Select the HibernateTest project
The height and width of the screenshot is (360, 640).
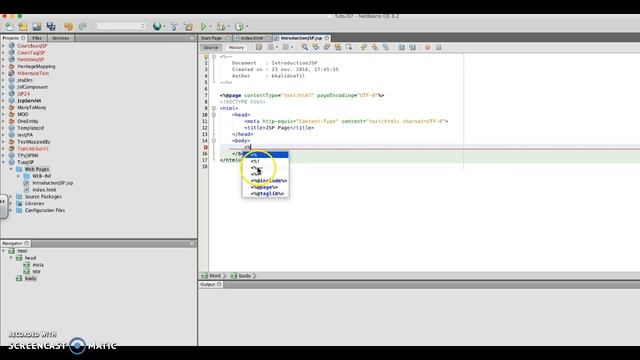33,73
